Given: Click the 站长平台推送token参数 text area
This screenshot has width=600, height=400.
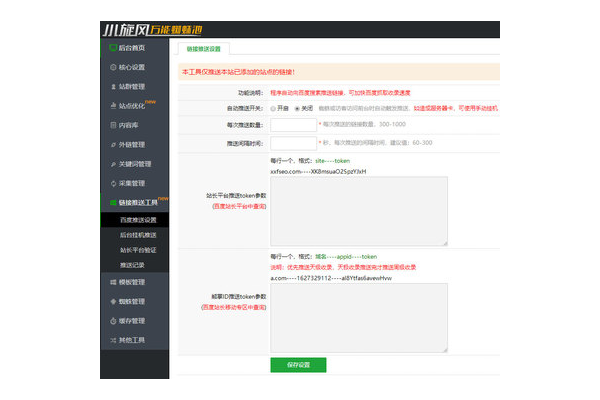Looking at the screenshot, I should click(x=358, y=211).
